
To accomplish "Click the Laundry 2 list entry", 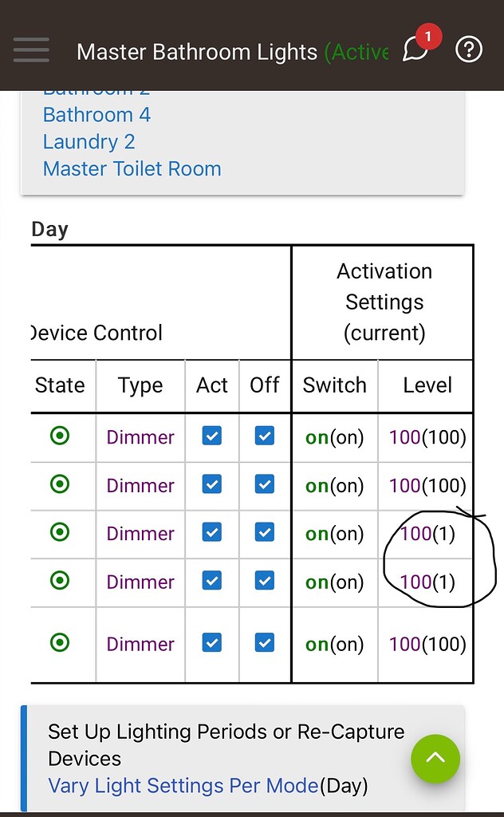I will [89, 141].
